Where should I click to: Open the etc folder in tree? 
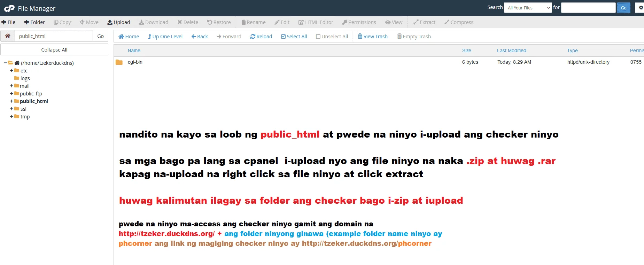tap(24, 71)
